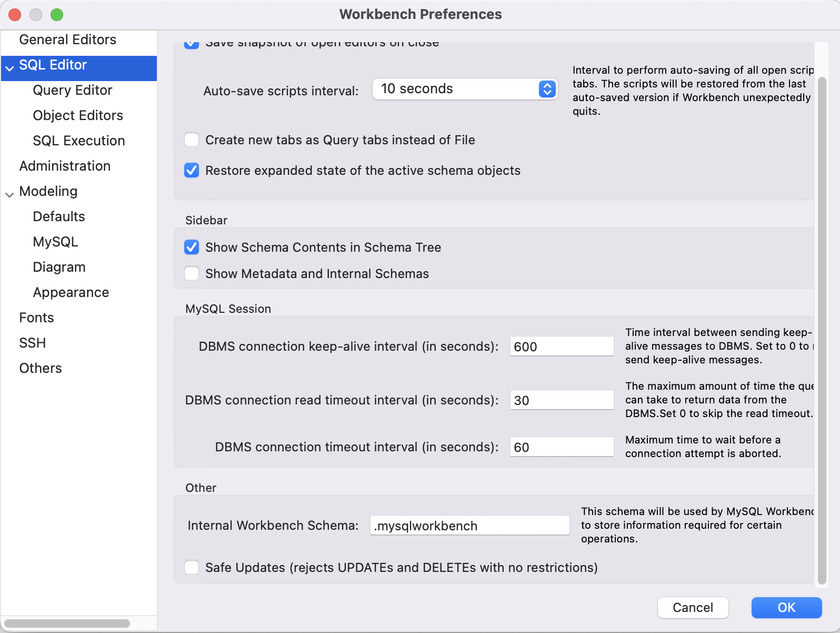This screenshot has width=840, height=633.
Task: Click the connection timeout interval field
Action: click(x=562, y=447)
